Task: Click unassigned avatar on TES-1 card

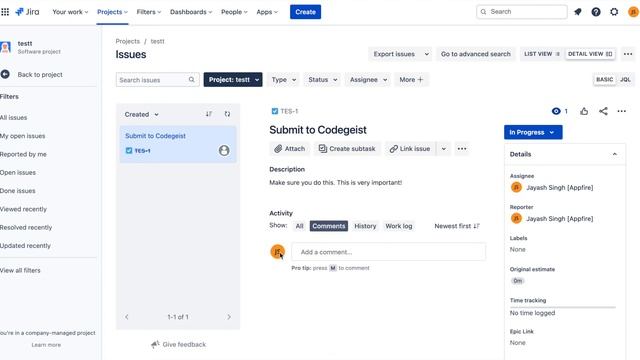Action: (224, 151)
